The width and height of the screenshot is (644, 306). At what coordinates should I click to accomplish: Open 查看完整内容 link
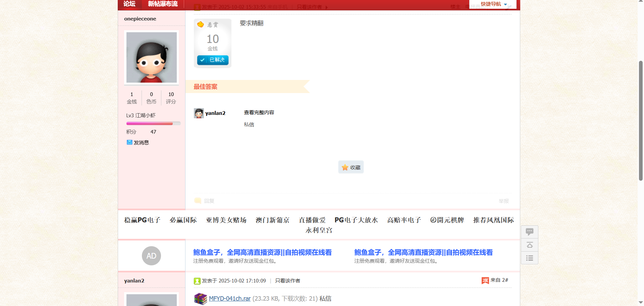259,113
